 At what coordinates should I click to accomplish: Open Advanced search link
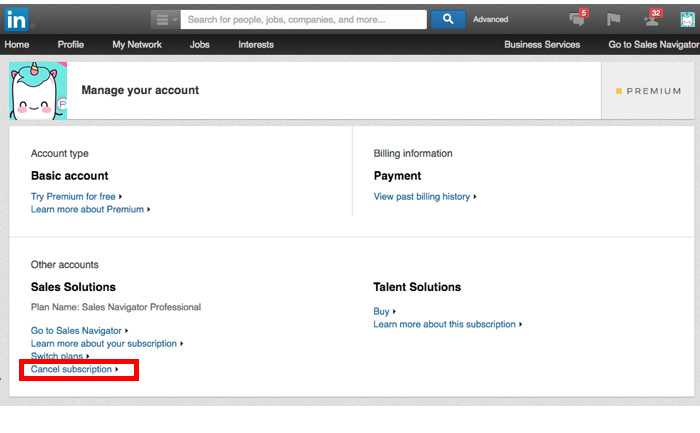[x=490, y=20]
